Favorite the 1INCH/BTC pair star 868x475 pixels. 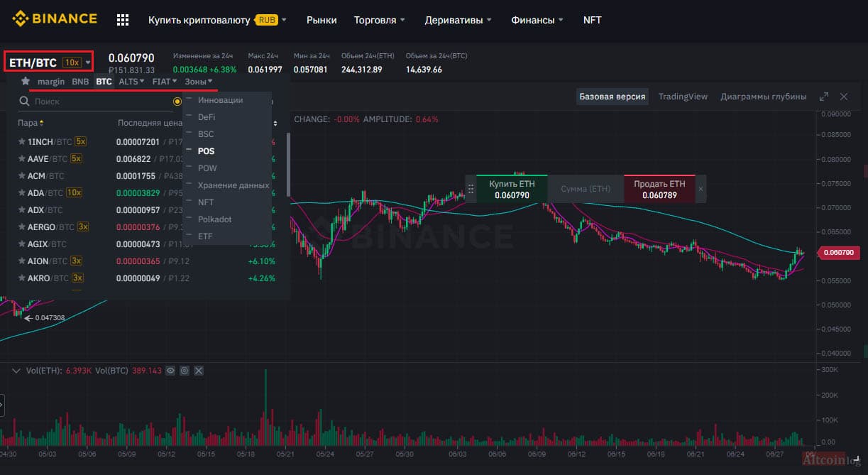click(21, 141)
